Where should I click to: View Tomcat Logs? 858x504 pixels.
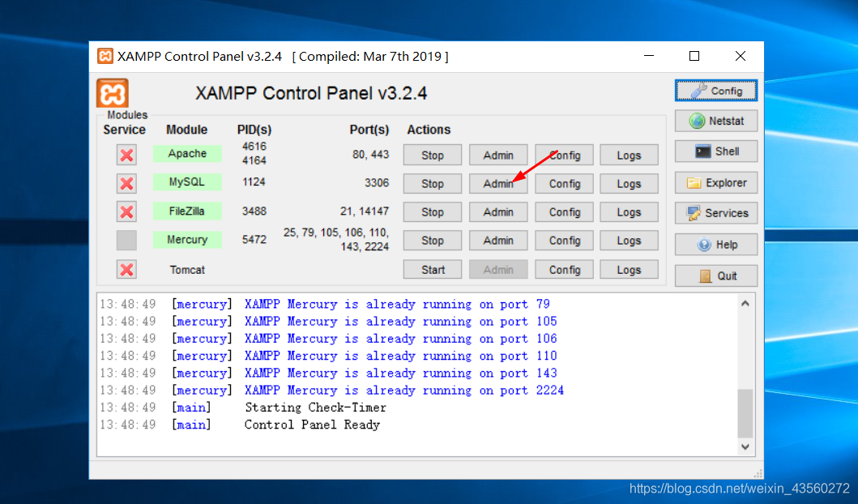coord(629,270)
